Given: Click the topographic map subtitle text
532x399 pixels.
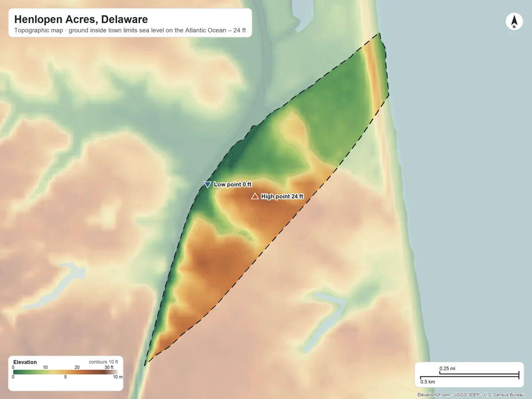Looking at the screenshot, I should (x=130, y=31).
